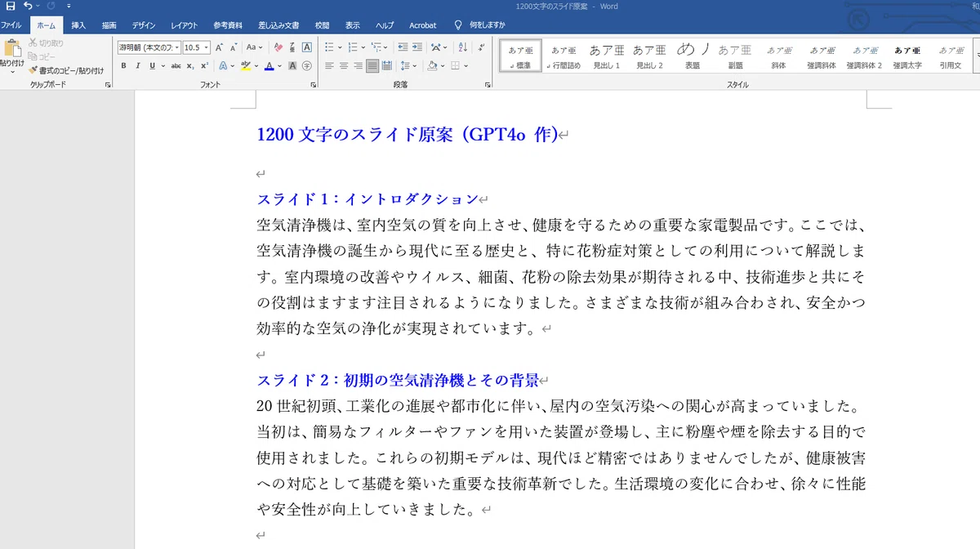Screen dimensions: 980x549
Task: Set right text alignment
Action: [358, 65]
